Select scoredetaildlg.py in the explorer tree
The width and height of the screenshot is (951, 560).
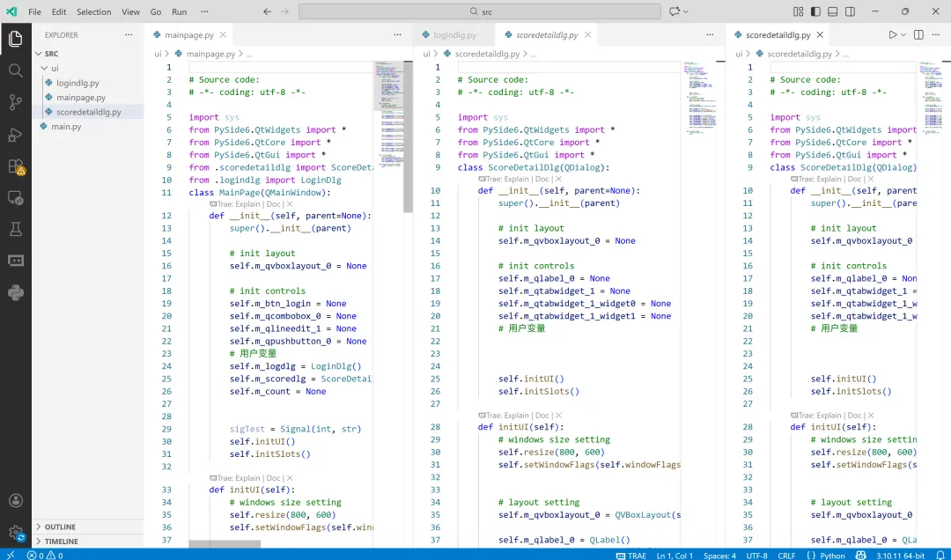pyautogui.click(x=88, y=112)
